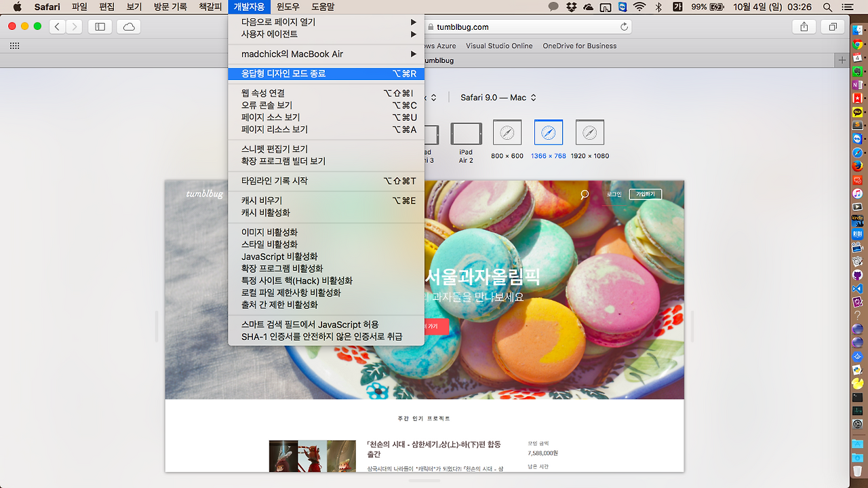Click Safari back navigation arrow
The width and height of the screenshot is (868, 488).
pyautogui.click(x=58, y=26)
